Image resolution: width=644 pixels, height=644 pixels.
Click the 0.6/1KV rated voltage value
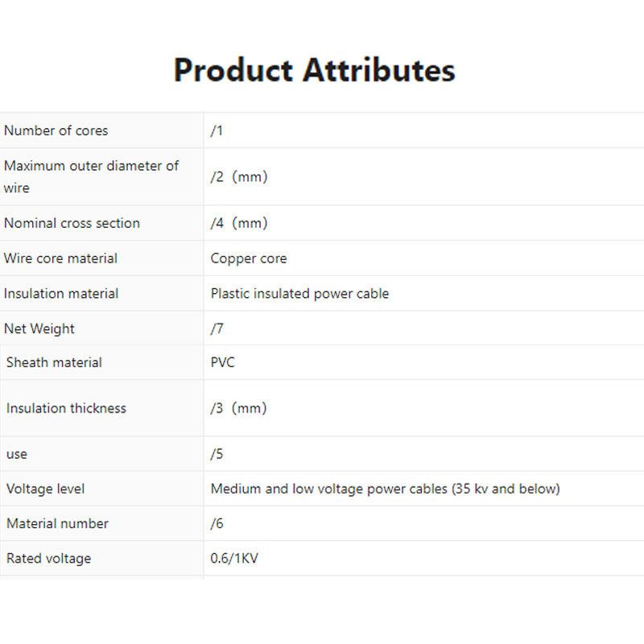234,559
